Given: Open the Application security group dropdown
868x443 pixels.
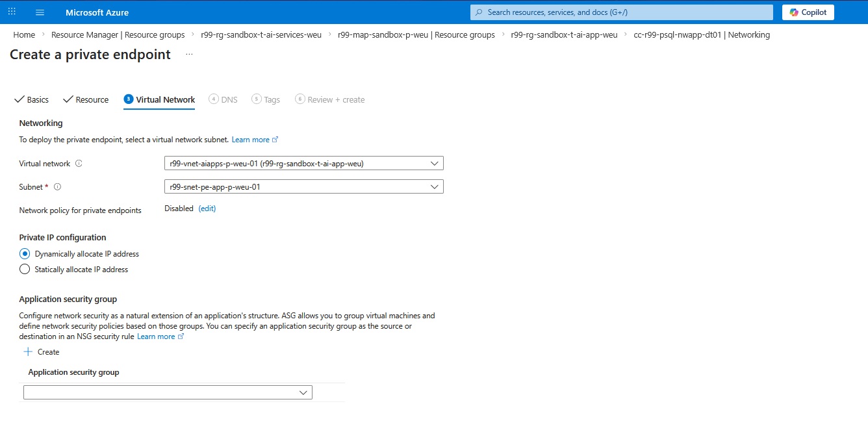Looking at the screenshot, I should click(x=303, y=392).
